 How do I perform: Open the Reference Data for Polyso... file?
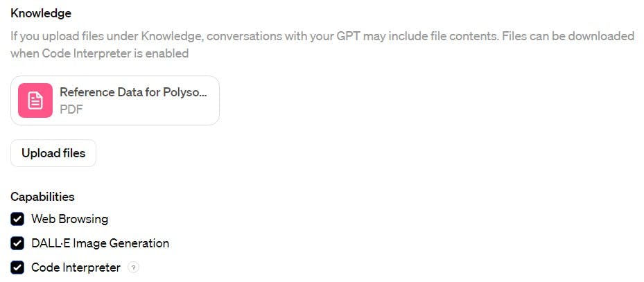tap(133, 92)
